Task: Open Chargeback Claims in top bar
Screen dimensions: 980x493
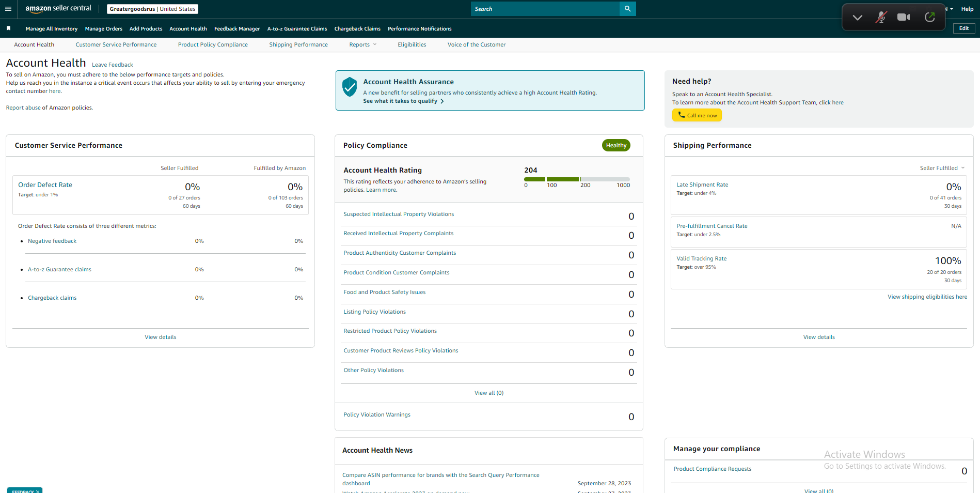Action: (357, 29)
